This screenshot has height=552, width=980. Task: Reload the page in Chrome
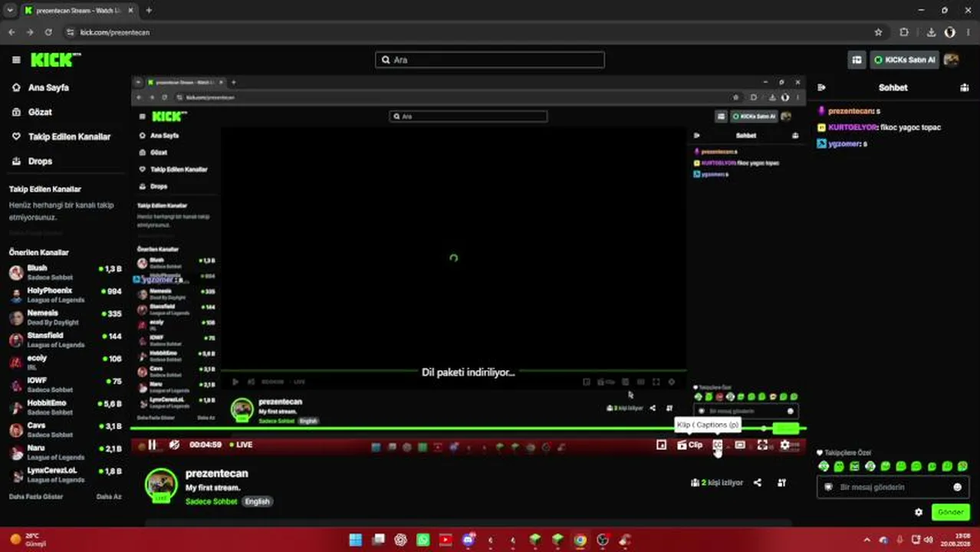click(48, 32)
